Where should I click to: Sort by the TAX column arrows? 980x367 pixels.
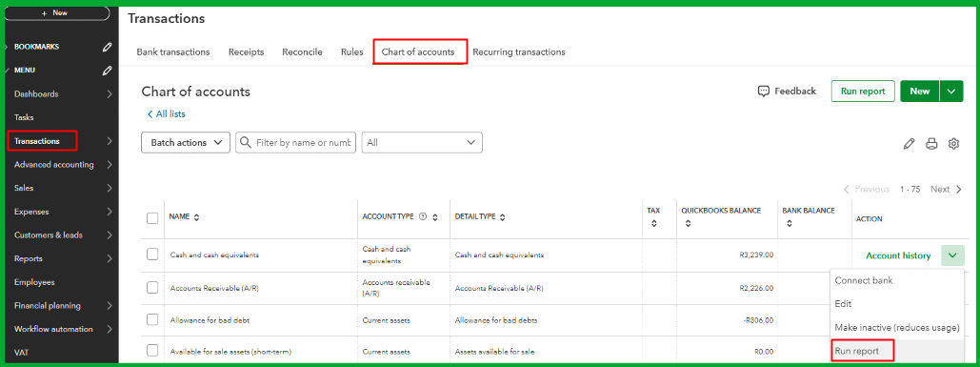[653, 223]
